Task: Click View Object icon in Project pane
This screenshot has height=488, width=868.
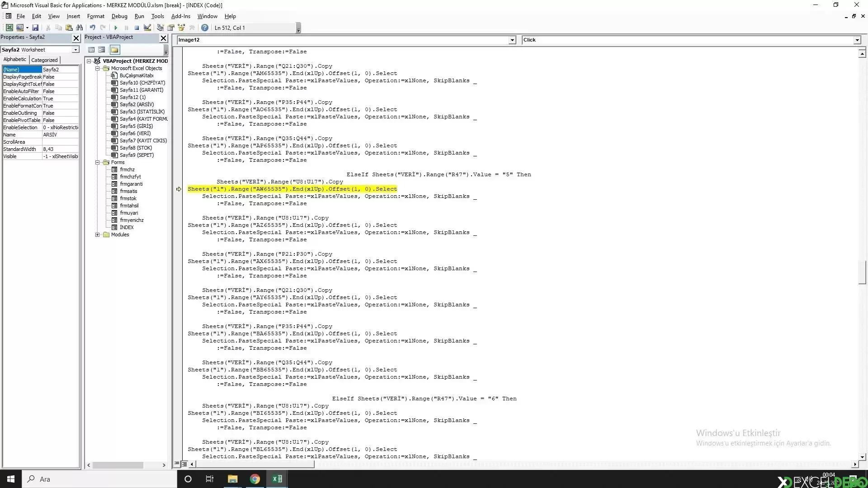Action: tap(102, 50)
